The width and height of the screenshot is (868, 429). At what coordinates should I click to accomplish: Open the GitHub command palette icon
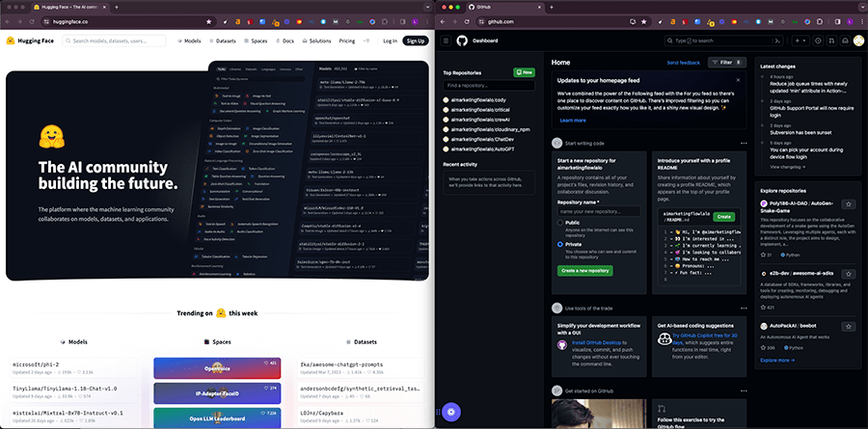click(x=778, y=40)
